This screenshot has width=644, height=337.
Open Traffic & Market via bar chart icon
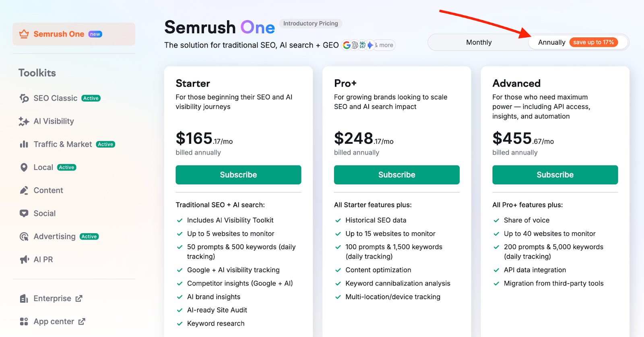tap(24, 144)
